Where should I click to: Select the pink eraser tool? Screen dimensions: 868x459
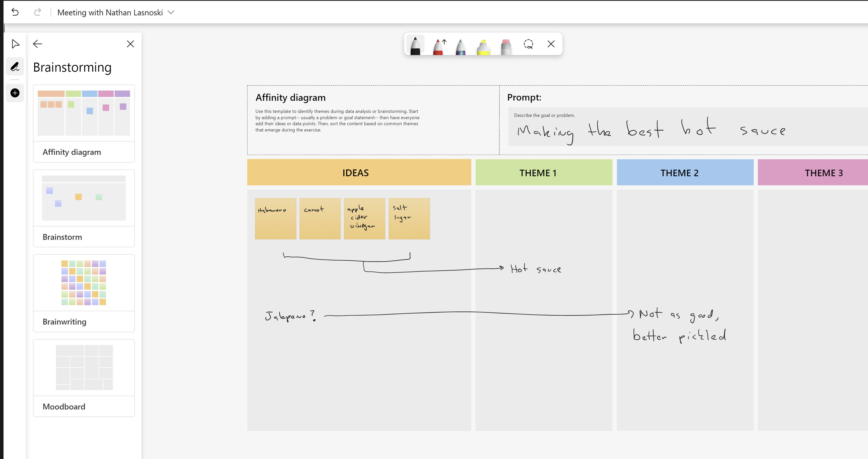click(506, 47)
